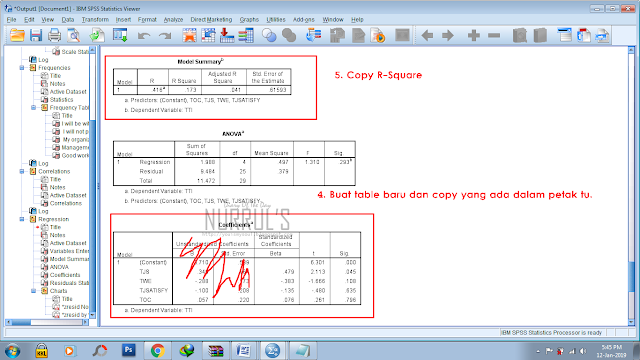Click the Expand plus toolbar icon
This screenshot has height=360, width=640.
pyautogui.click(x=473, y=36)
